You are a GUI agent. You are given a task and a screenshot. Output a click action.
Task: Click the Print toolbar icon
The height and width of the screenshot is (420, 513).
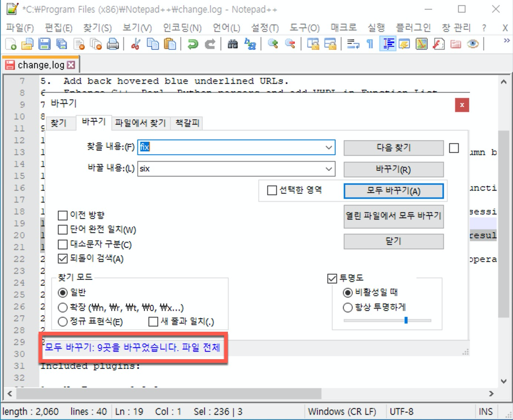tap(113, 44)
